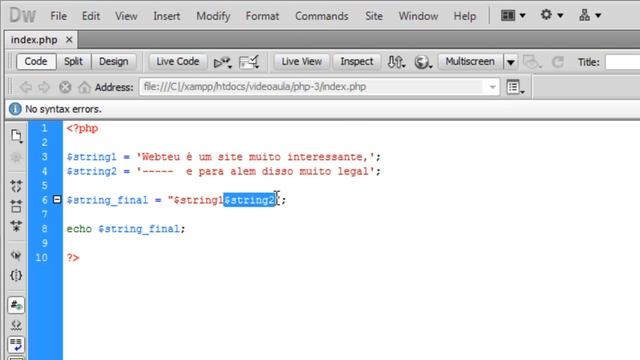Switch to Design view
640x360 pixels.
point(113,62)
